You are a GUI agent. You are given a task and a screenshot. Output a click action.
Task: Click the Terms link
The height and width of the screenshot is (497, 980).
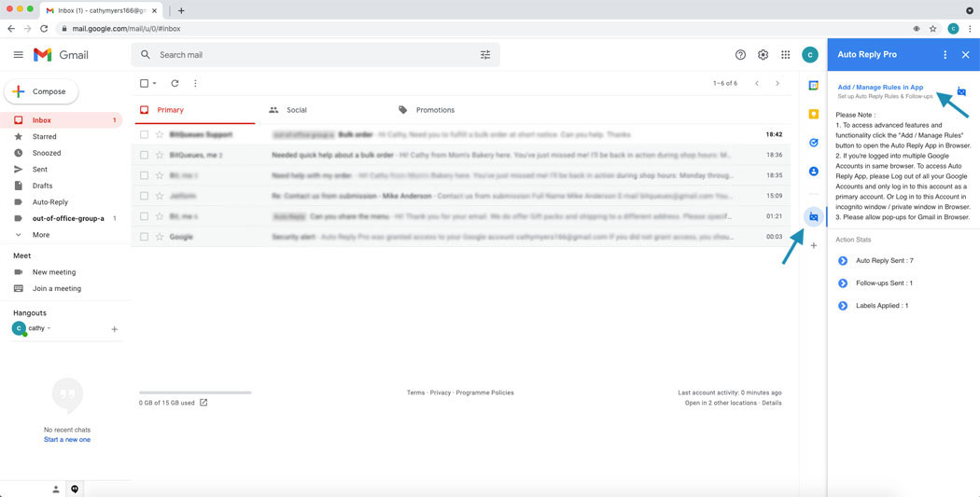(415, 393)
